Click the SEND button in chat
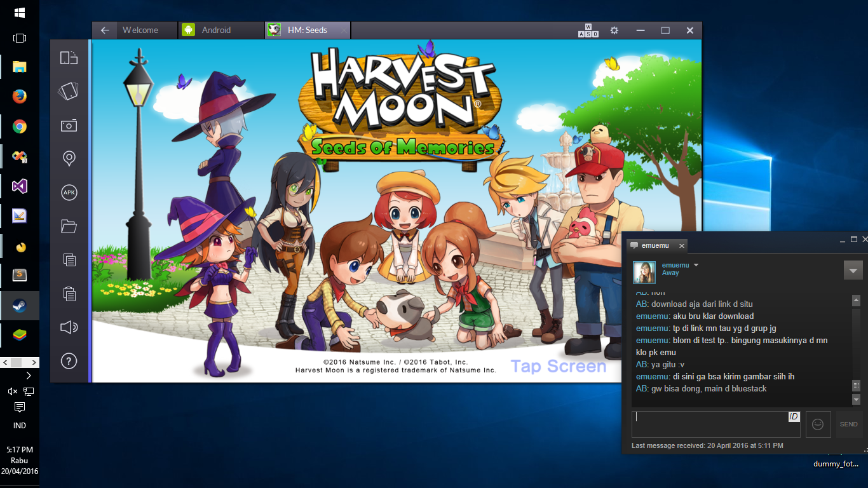The width and height of the screenshot is (868, 488). (849, 424)
